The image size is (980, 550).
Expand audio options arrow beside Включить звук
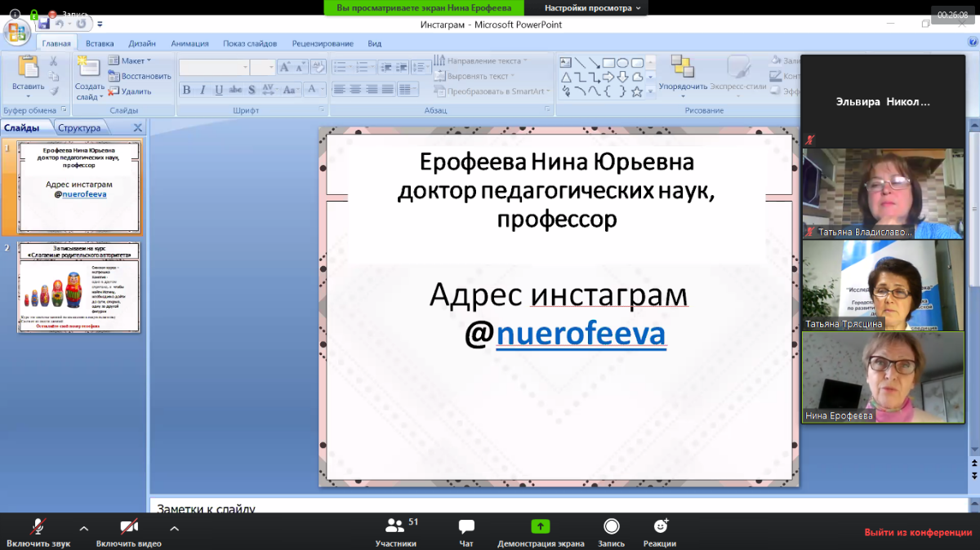click(x=84, y=527)
